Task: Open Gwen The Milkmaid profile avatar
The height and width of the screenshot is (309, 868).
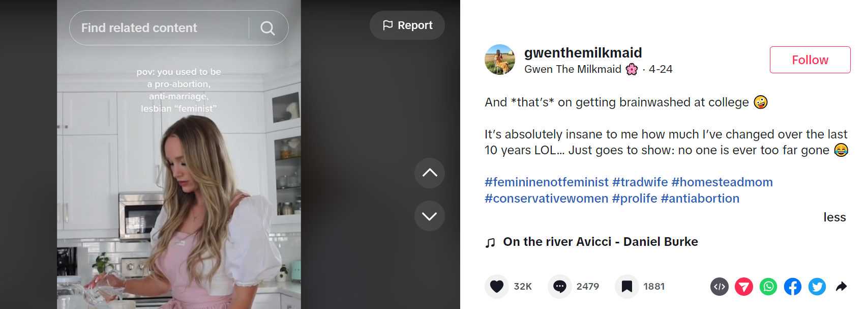Action: tap(499, 60)
